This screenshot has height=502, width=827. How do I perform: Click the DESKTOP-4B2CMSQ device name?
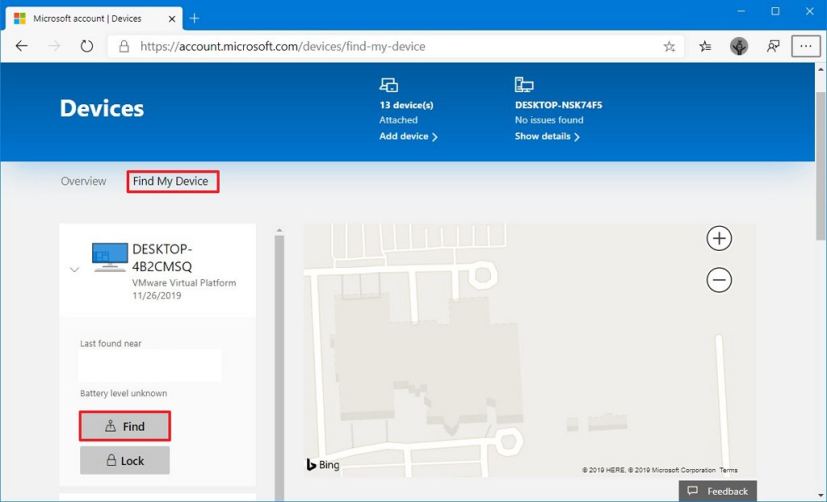click(x=162, y=257)
